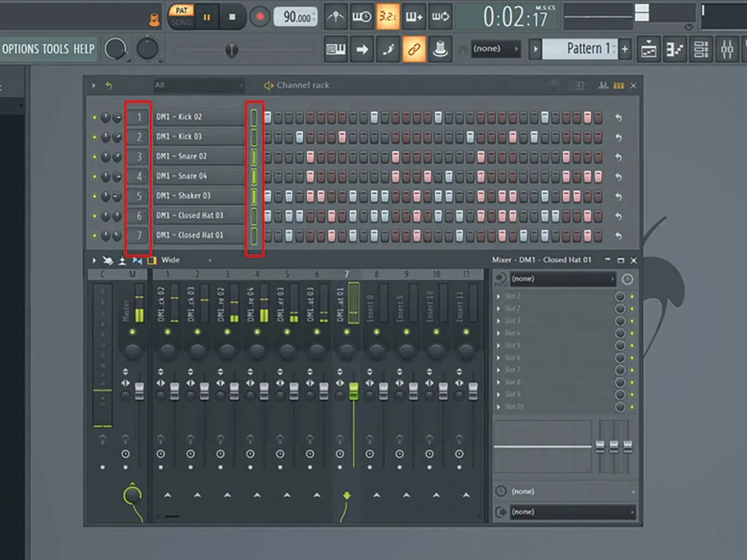Screen dimensions: 747x560
Task: Open the All channel filter dropdown
Action: (x=199, y=85)
